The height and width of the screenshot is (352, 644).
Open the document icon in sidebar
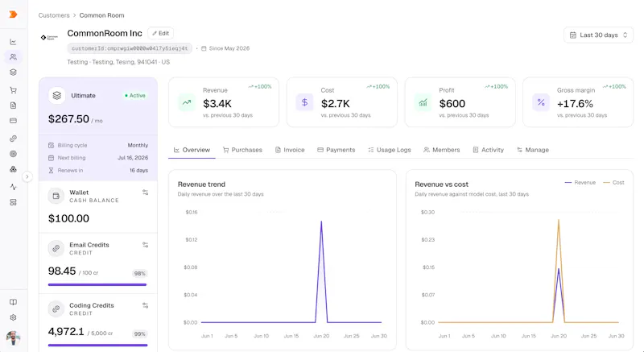(x=13, y=106)
